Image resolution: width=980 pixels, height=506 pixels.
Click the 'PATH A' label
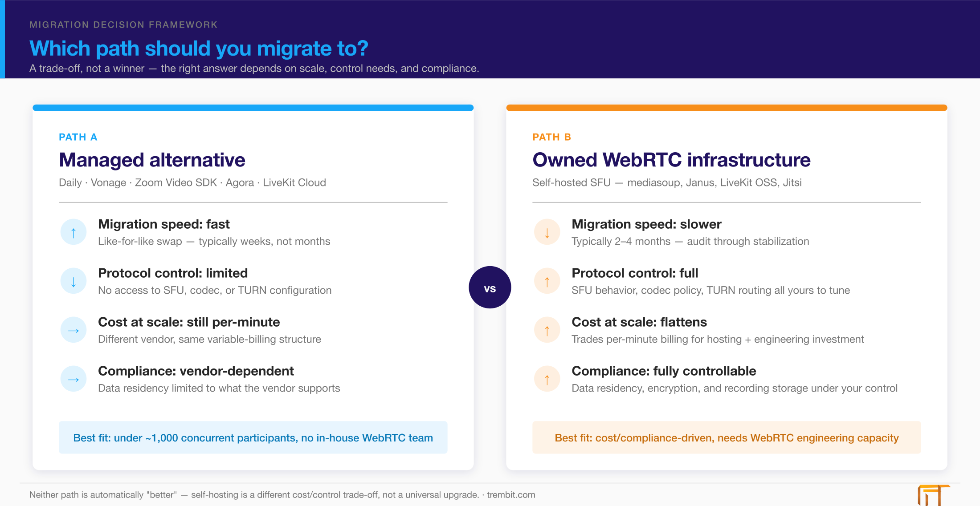78,137
